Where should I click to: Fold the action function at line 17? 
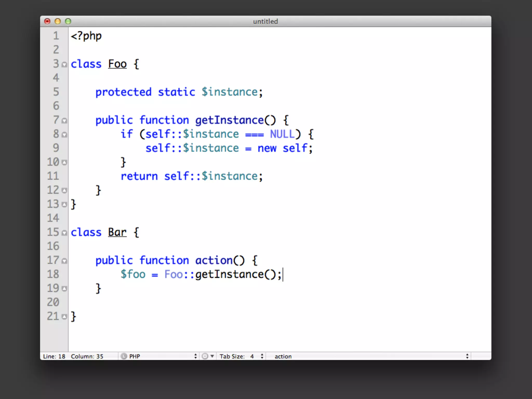pyautogui.click(x=64, y=261)
